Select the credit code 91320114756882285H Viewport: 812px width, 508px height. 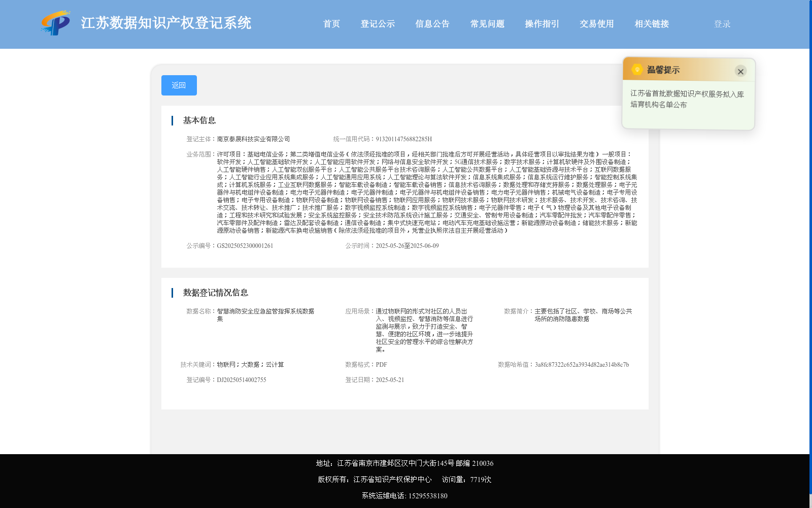(x=403, y=139)
